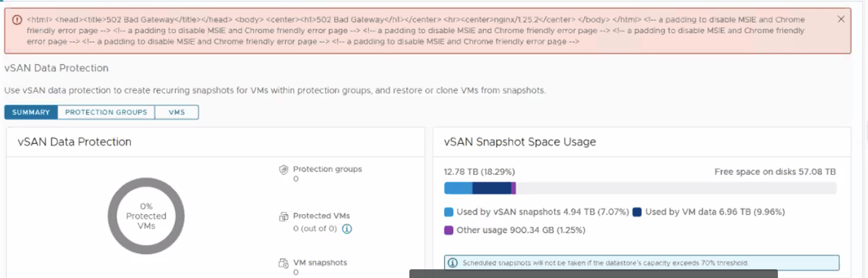Dismiss the 502 Bad Gateway error banner

click(841, 19)
